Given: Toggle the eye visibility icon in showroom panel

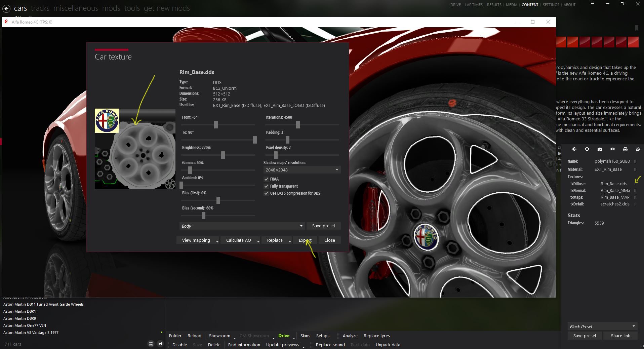Looking at the screenshot, I should point(612,149).
